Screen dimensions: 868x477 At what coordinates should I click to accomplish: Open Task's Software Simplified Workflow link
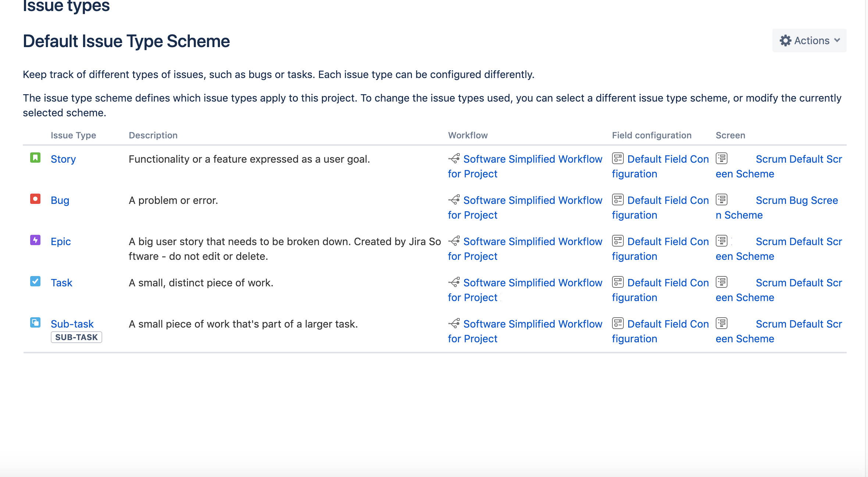(x=525, y=290)
